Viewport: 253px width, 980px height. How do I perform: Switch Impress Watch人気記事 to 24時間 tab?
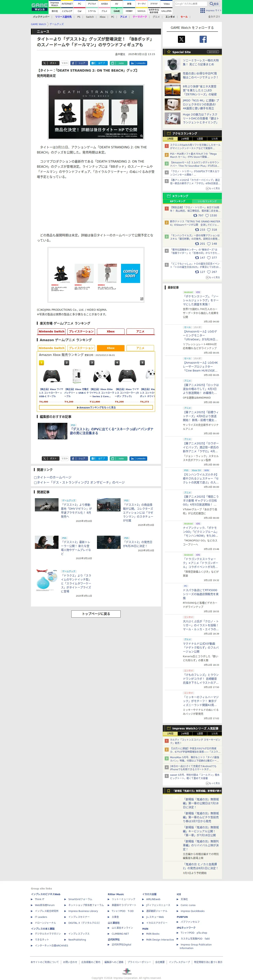point(185,734)
